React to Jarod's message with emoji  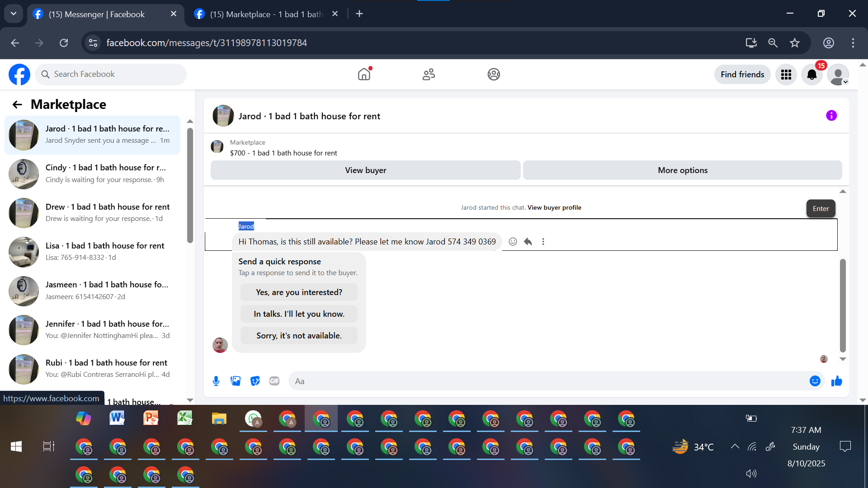(x=513, y=242)
